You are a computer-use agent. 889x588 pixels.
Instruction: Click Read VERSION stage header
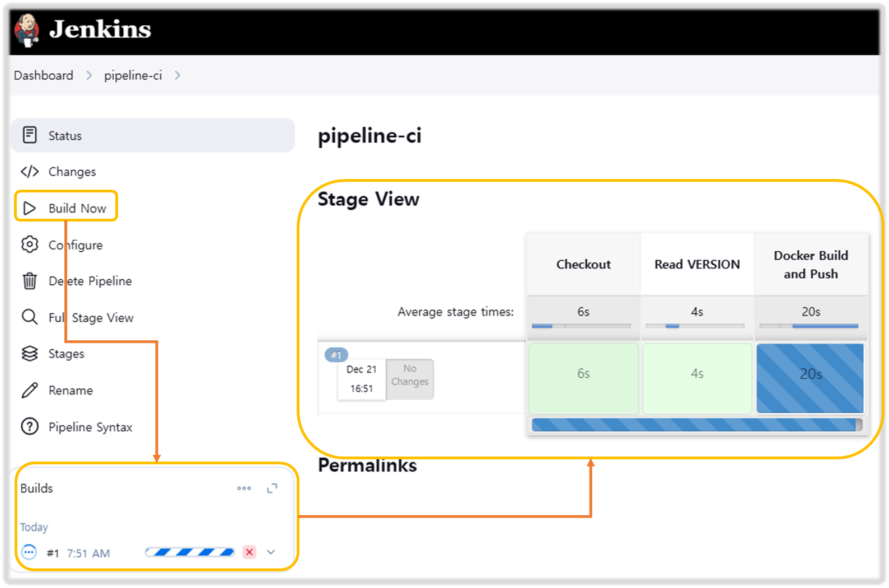click(x=697, y=264)
